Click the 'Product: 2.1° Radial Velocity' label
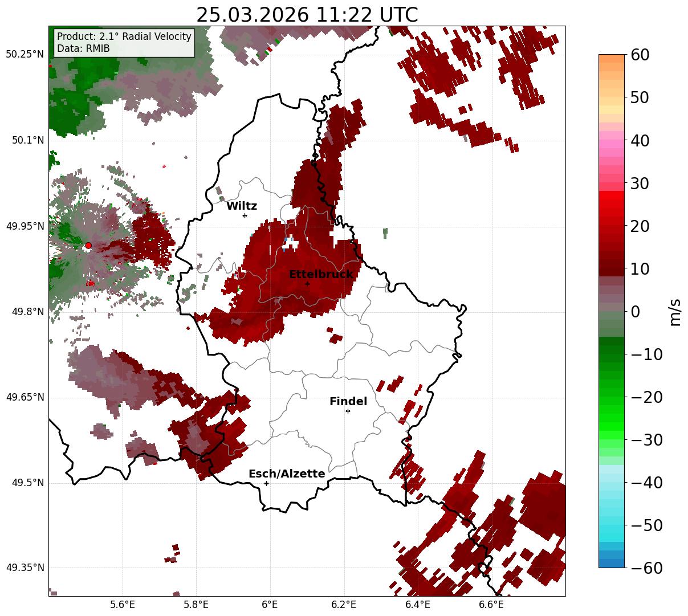 pyautogui.click(x=124, y=36)
